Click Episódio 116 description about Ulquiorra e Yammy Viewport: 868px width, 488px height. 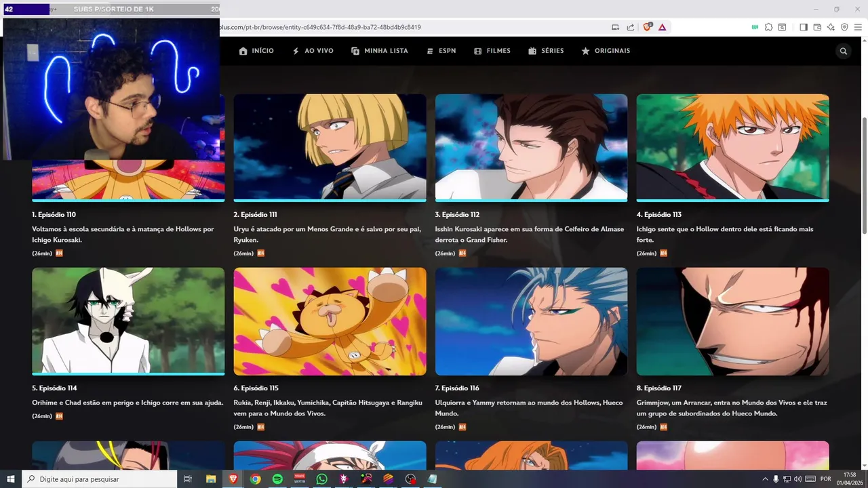point(529,408)
